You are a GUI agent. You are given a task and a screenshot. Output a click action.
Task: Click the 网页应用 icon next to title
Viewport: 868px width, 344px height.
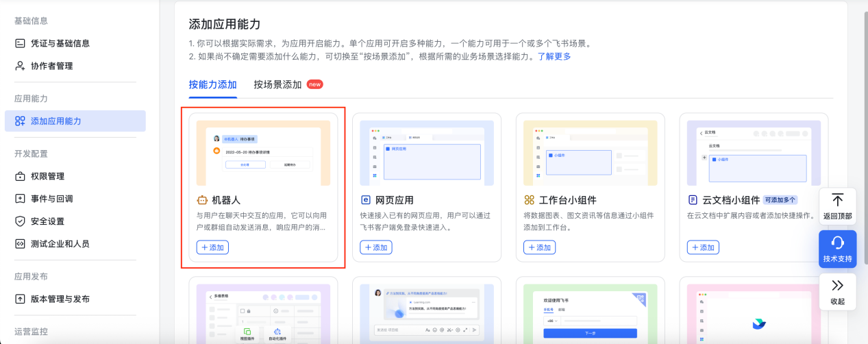pyautogui.click(x=365, y=201)
